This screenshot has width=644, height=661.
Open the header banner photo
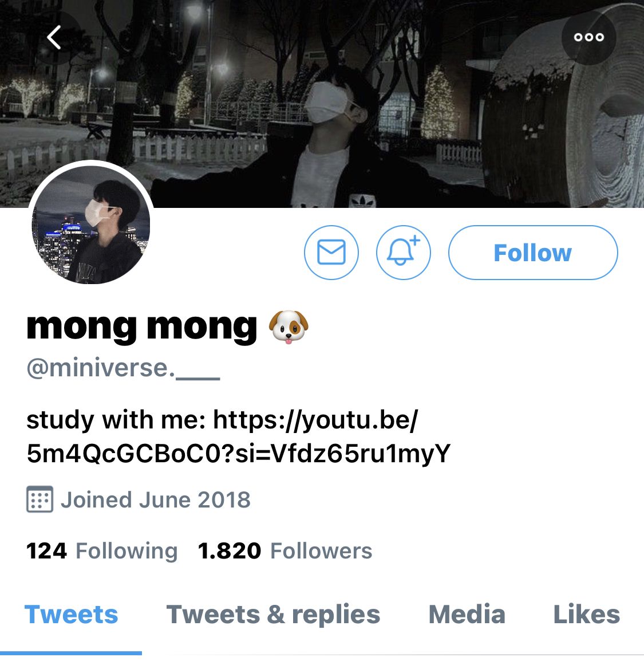pyautogui.click(x=322, y=104)
